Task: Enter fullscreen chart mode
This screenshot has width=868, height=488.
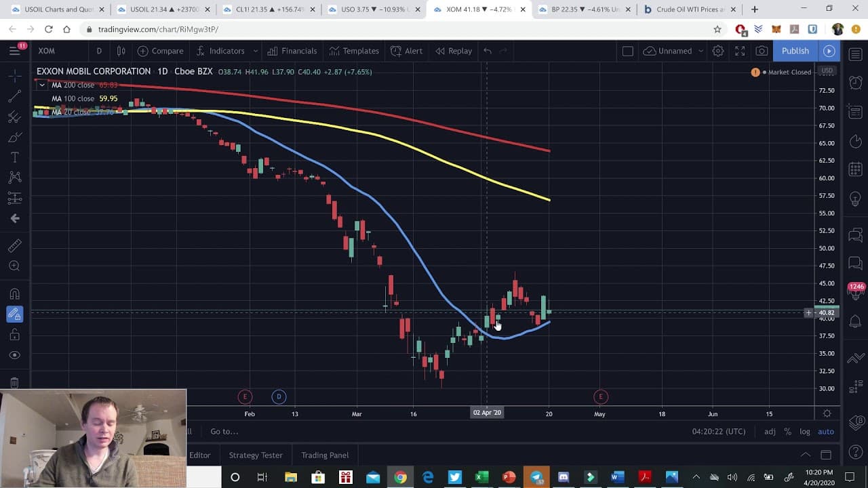Action: click(x=740, y=51)
